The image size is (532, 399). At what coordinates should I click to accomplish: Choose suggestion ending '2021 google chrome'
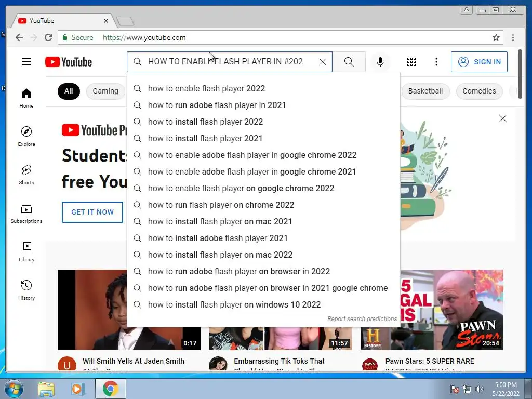(x=263, y=288)
